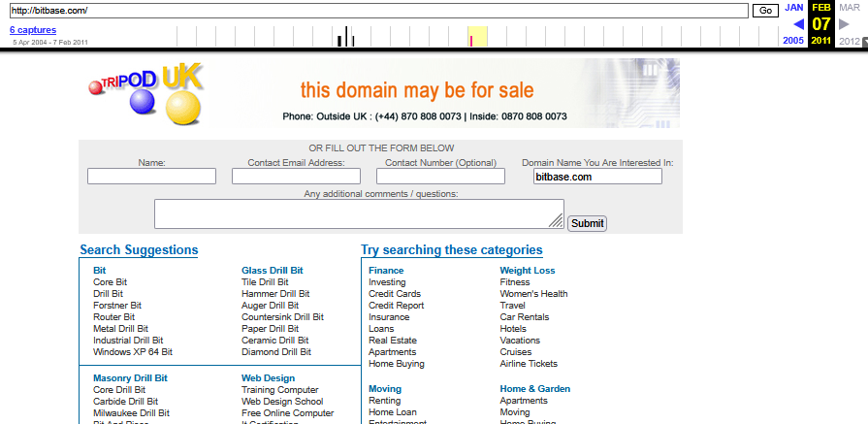Open the Glass Drill Bit heading

pos(273,271)
